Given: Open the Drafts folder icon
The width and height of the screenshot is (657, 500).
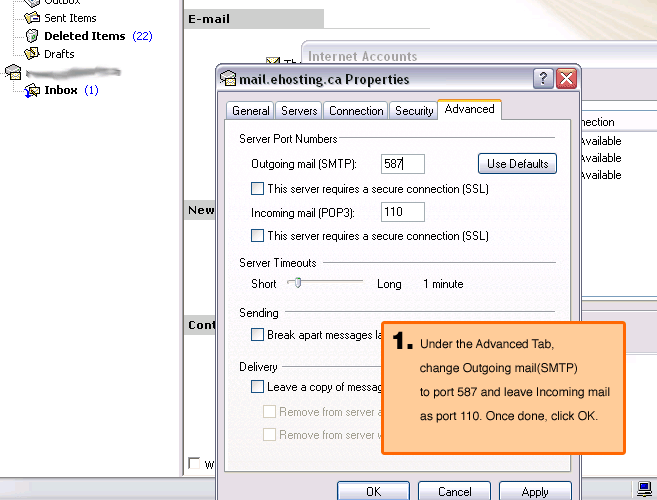Looking at the screenshot, I should 32,54.
